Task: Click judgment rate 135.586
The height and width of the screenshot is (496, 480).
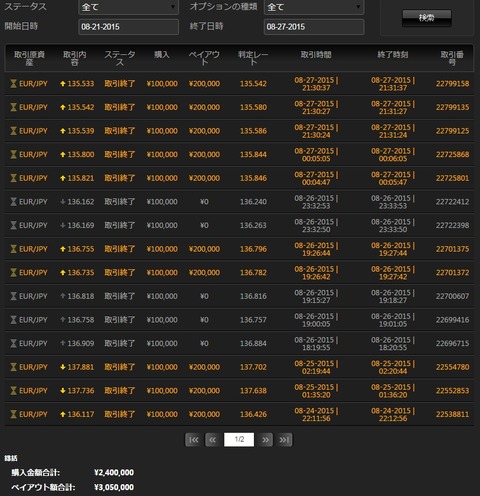Action: 253,131
